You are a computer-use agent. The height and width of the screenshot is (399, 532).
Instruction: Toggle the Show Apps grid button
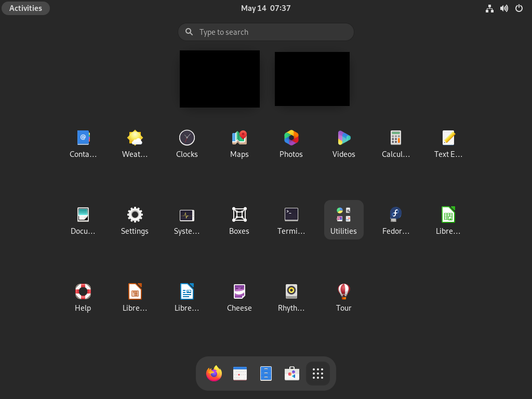pyautogui.click(x=318, y=374)
